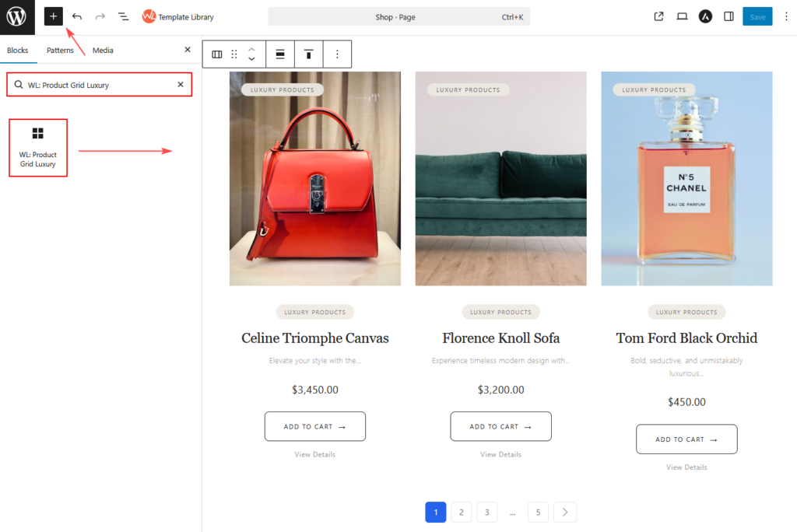
Task: Click the Celine Triomphe Canvas product image
Action: [x=315, y=179]
